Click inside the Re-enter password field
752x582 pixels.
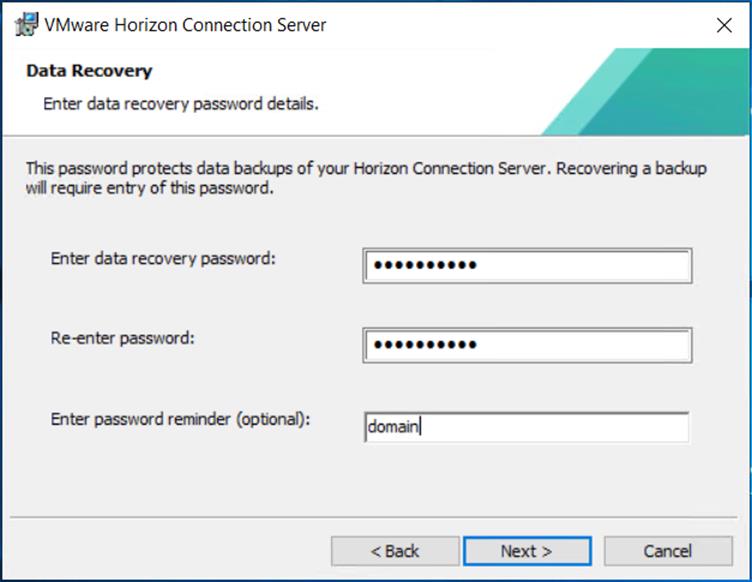click(x=527, y=344)
